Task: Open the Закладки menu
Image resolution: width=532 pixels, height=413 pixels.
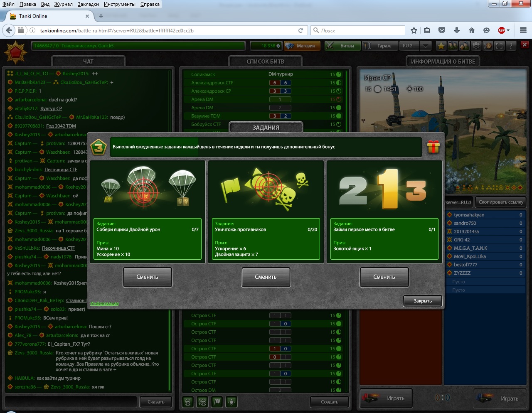Action: (88, 4)
